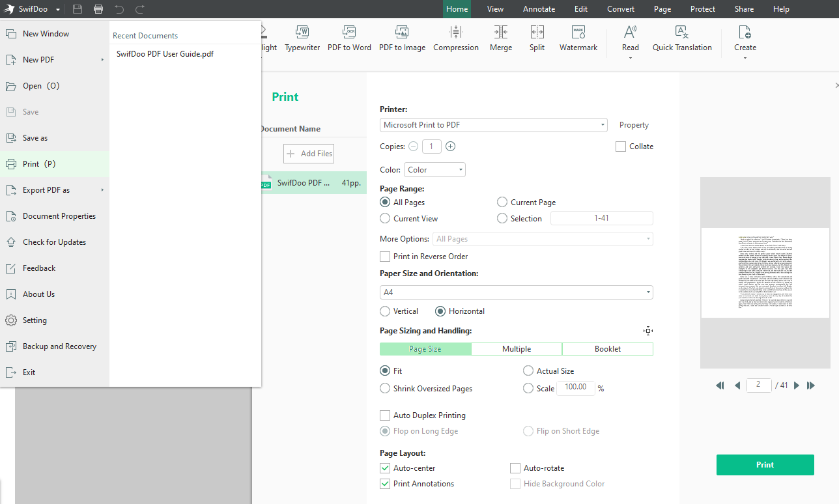The height and width of the screenshot is (504, 839).
Task: Go to previous preview page
Action: (x=737, y=385)
